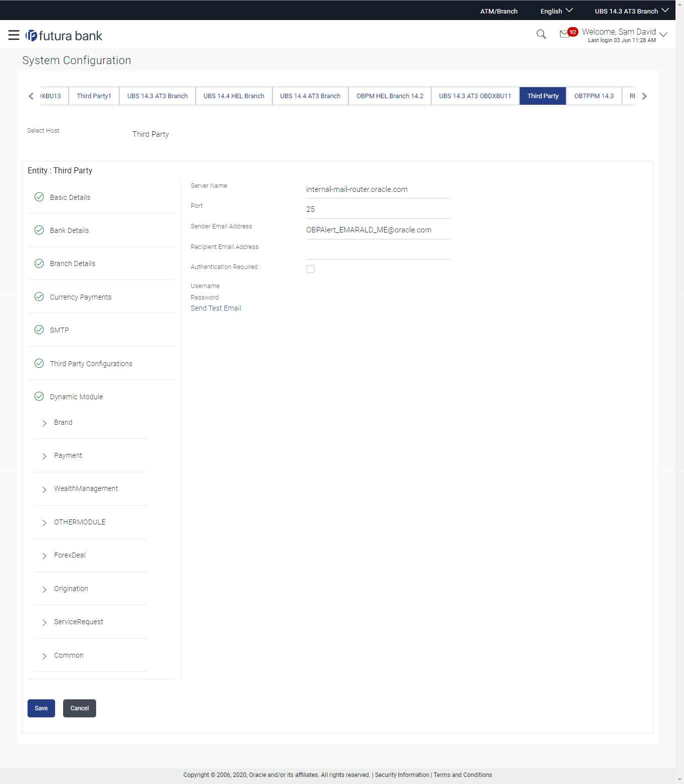The width and height of the screenshot is (684, 784).
Task: Open the mailbox with 92 notifications
Action: pyautogui.click(x=568, y=33)
